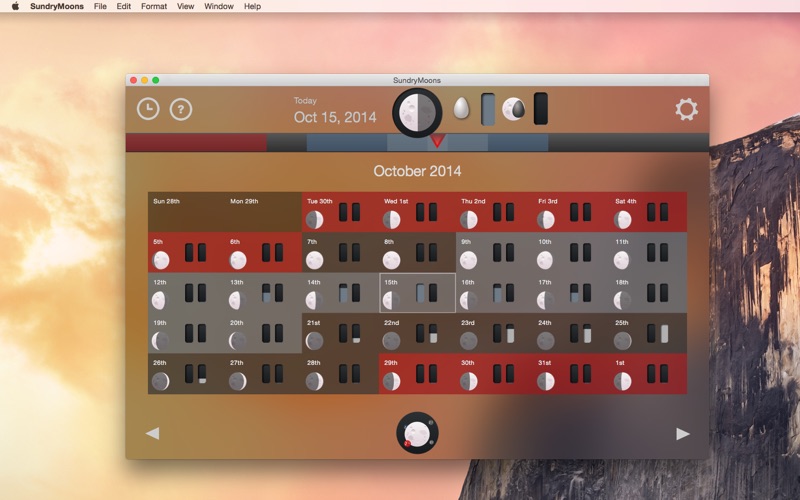Viewport: 800px width, 500px height.
Task: Select the Mon 29th calendar cell
Action: click(263, 212)
